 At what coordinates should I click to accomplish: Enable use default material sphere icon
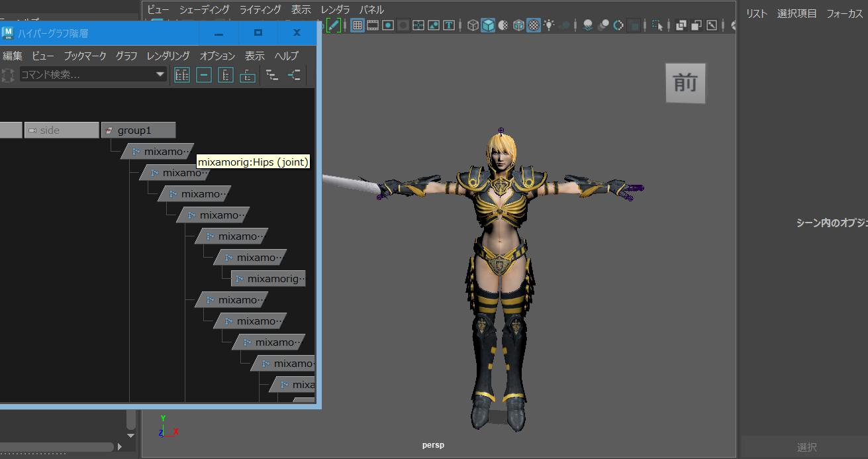[x=503, y=25]
